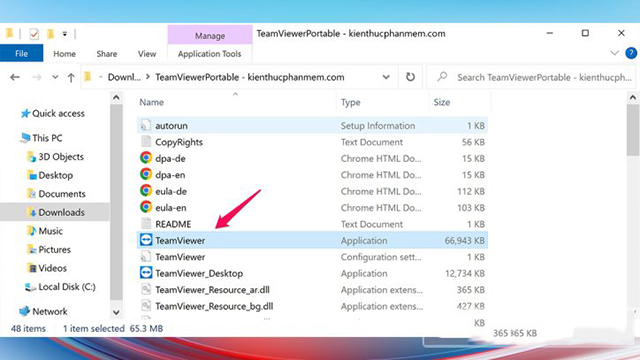Select the TeamViewer_Resource_bg.dll file name
The width and height of the screenshot is (640, 360).
[214, 306]
